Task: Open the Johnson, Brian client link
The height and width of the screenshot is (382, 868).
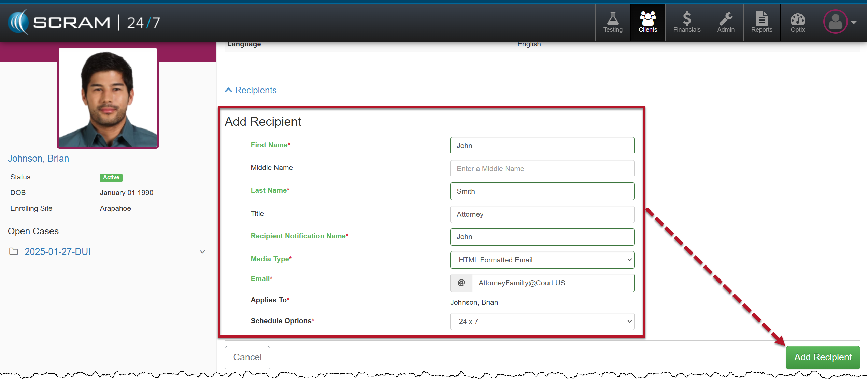Action: (38, 159)
